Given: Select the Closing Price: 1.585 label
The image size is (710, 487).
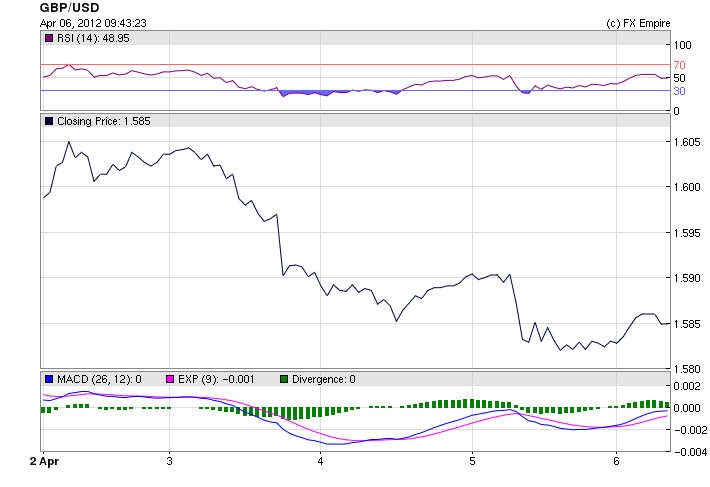Looking at the screenshot, I should pos(103,121).
